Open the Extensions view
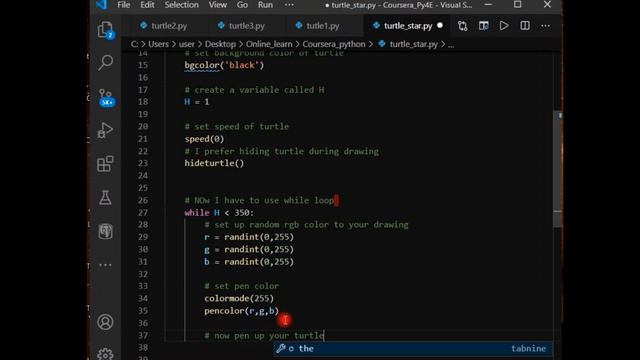 pos(105,164)
